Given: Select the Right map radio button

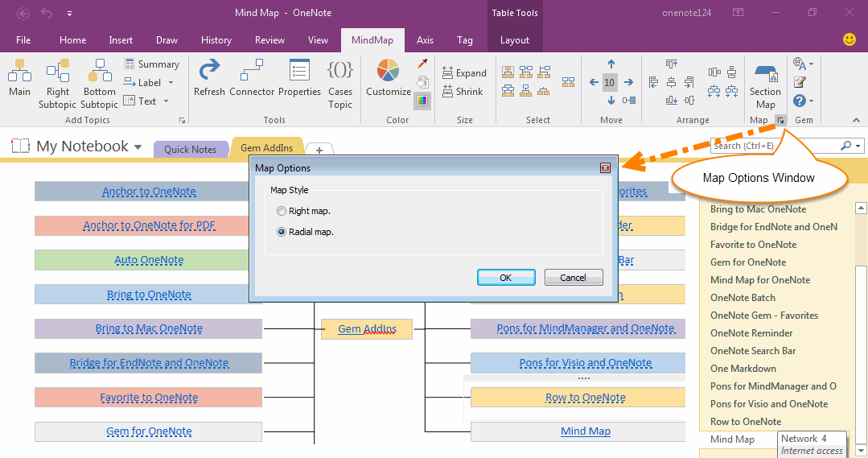Looking at the screenshot, I should 282,211.
